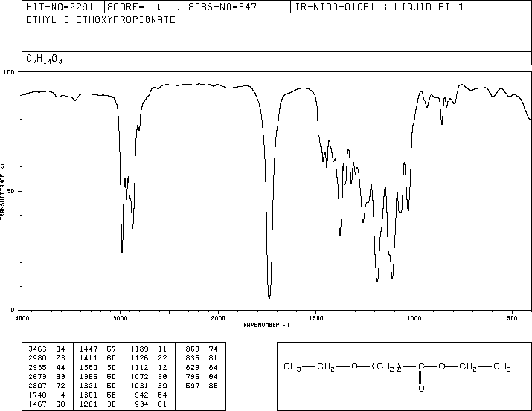Click the 500 tick on the wavenumber axis

pos(512,318)
